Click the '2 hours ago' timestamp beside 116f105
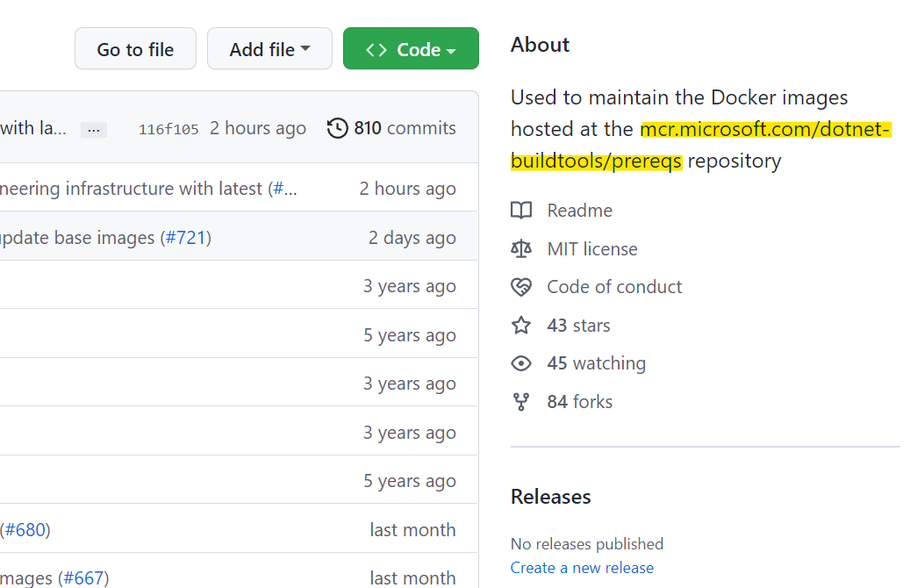 pos(258,128)
